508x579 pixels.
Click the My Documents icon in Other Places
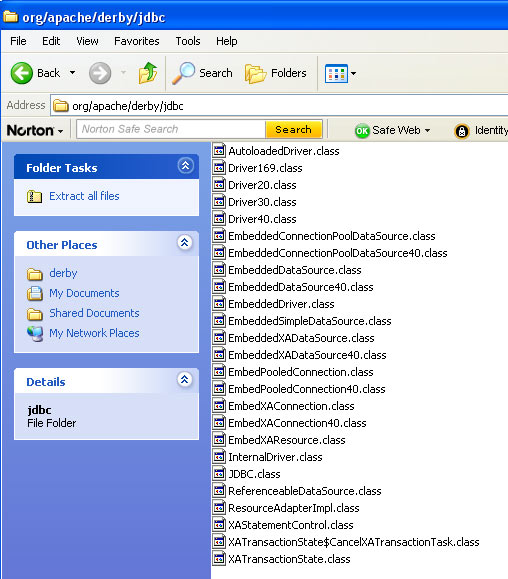tap(35, 293)
